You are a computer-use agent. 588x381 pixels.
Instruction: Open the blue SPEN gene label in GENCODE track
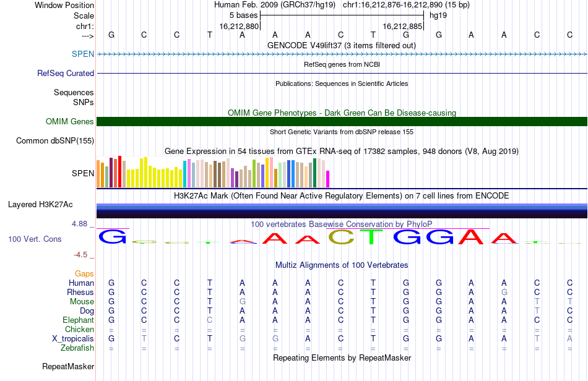tap(83, 54)
